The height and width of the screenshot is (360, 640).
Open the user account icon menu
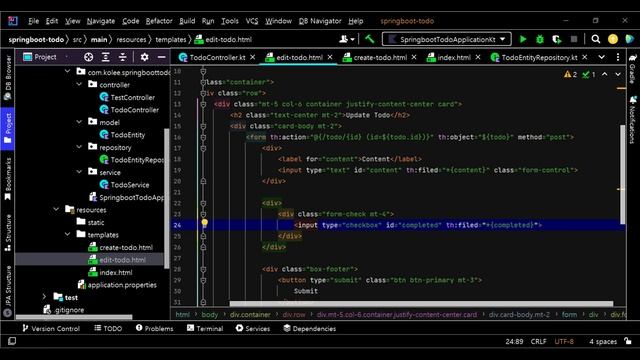pos(347,39)
